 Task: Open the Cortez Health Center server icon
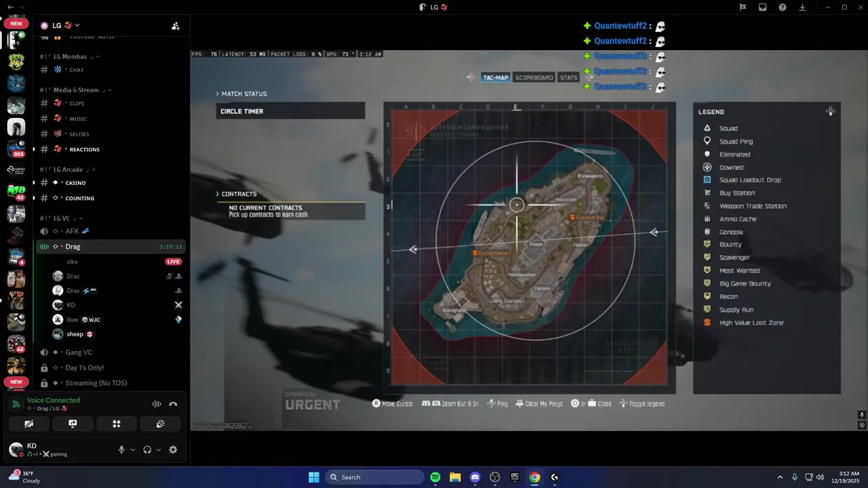(x=16, y=170)
